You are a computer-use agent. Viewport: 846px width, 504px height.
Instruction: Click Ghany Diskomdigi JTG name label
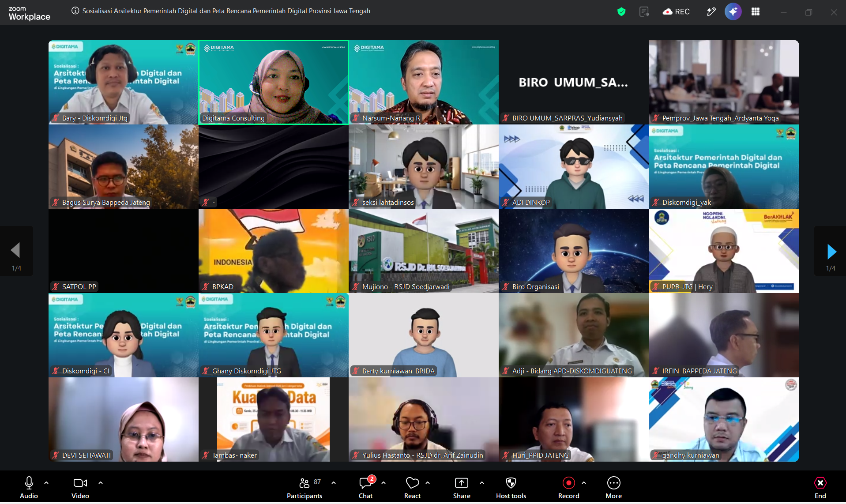click(246, 371)
